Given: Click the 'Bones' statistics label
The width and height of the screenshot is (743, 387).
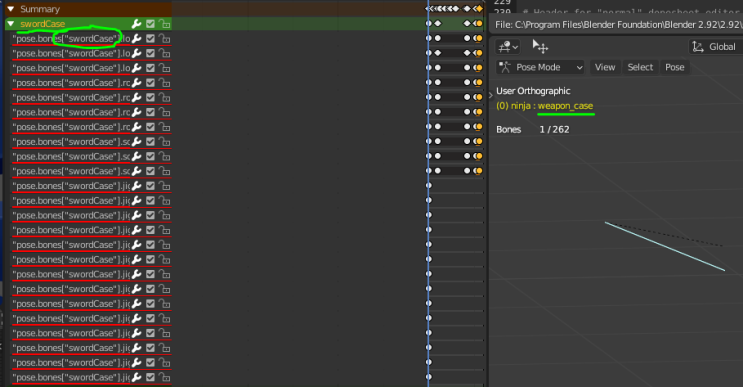Looking at the screenshot, I should click(508, 129).
